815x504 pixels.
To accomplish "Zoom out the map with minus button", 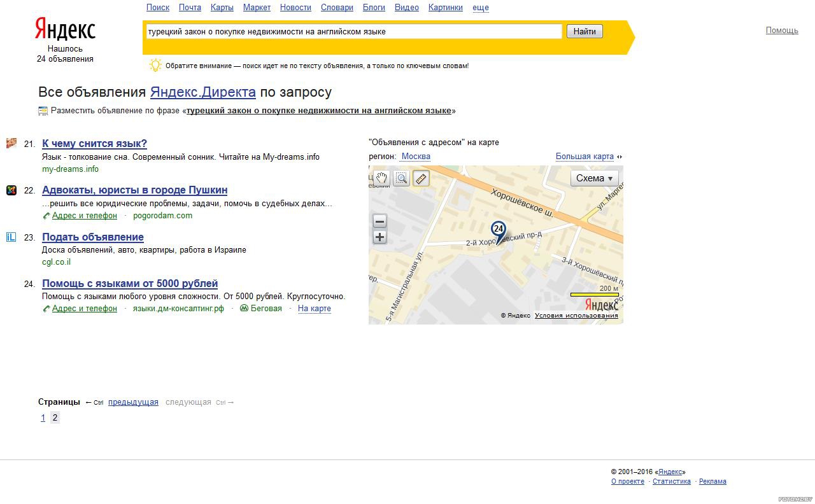I will pos(379,221).
